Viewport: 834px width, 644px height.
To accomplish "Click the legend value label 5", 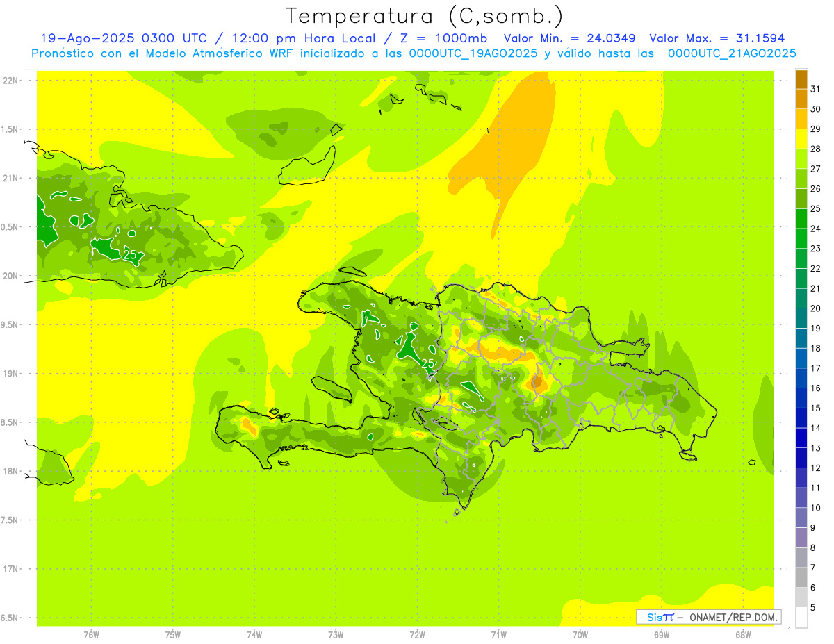I will coord(813,608).
